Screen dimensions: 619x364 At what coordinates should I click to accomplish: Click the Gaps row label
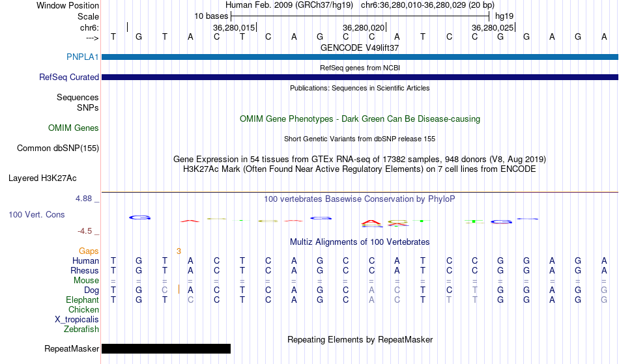pyautogui.click(x=89, y=251)
